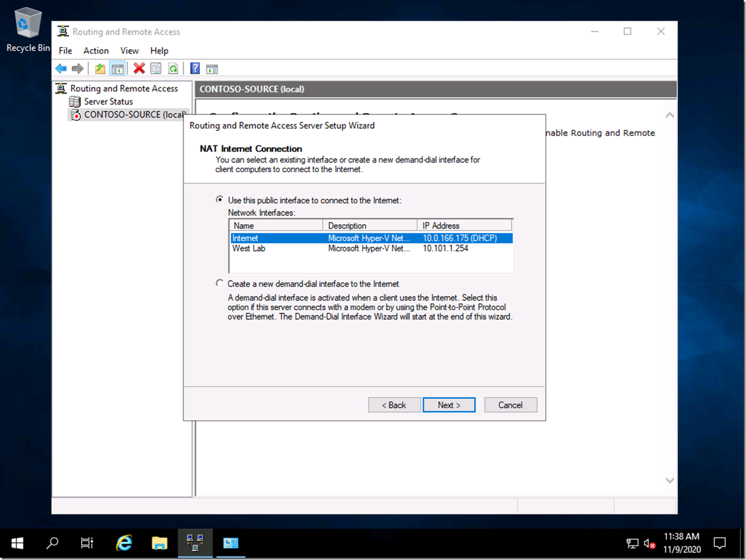The height and width of the screenshot is (560, 746).
Task: Click the Up One Level folder icon
Action: pos(100,69)
